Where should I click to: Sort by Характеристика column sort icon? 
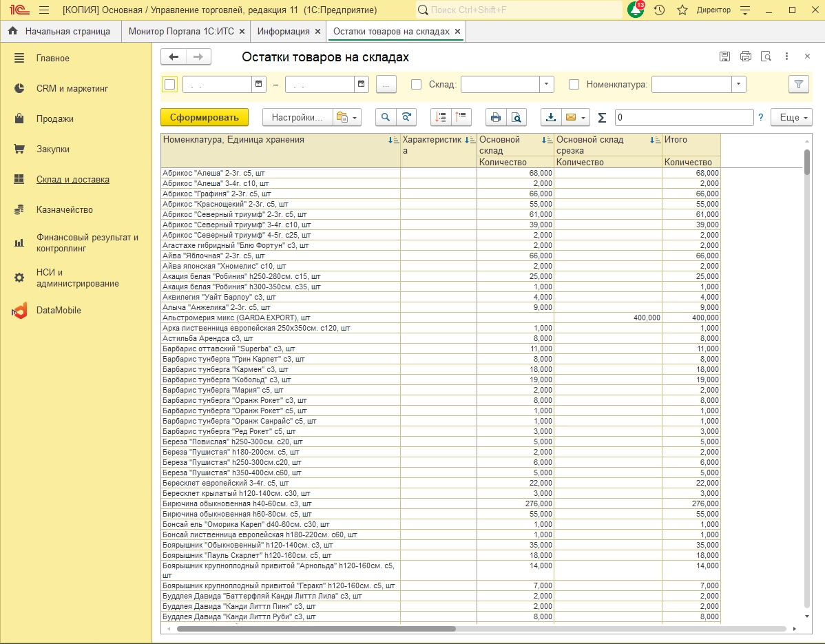coord(470,140)
